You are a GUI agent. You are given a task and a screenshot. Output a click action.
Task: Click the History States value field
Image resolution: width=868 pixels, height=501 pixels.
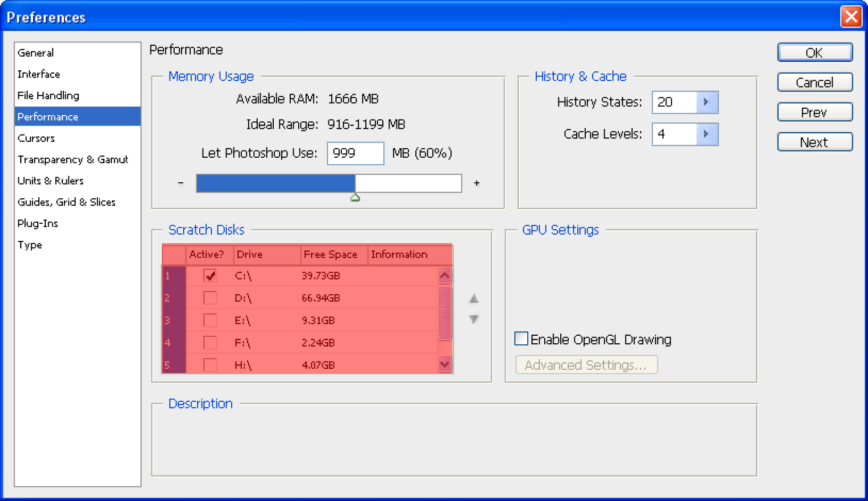pos(674,102)
